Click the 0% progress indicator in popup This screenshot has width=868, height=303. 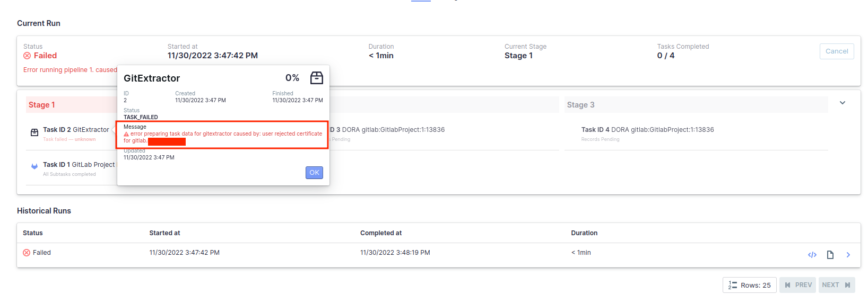tap(292, 78)
